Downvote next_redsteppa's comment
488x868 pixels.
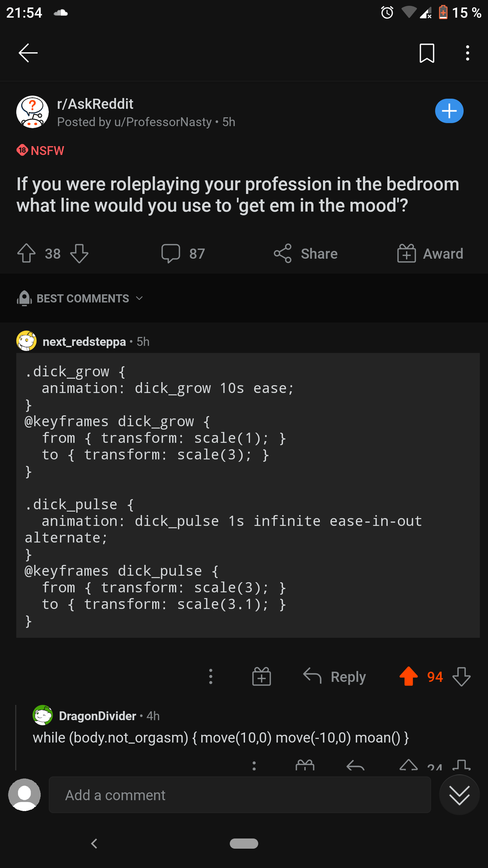pos(461,676)
